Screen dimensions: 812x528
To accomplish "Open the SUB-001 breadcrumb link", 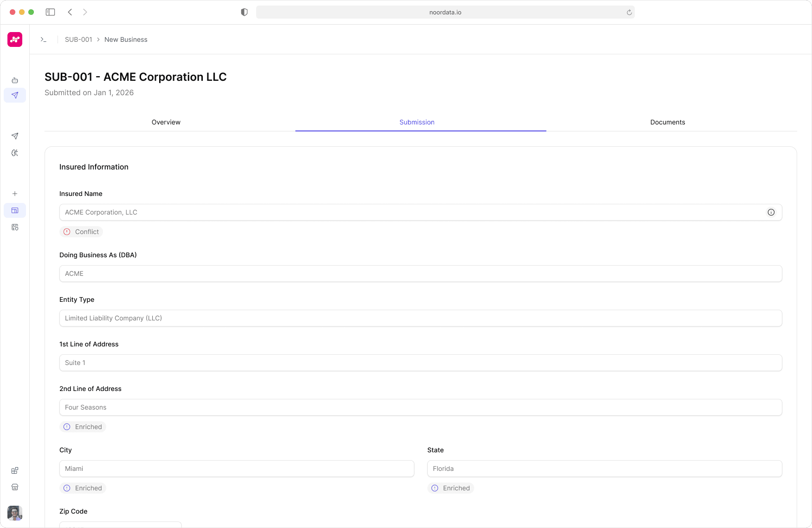I will tap(78, 39).
